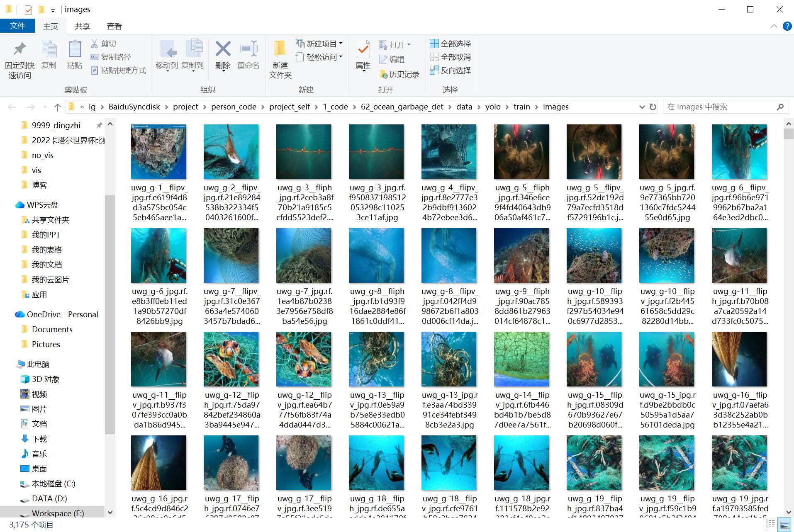Open the File (文件) menu
Image resolution: width=794 pixels, height=532 pixels.
(17, 26)
